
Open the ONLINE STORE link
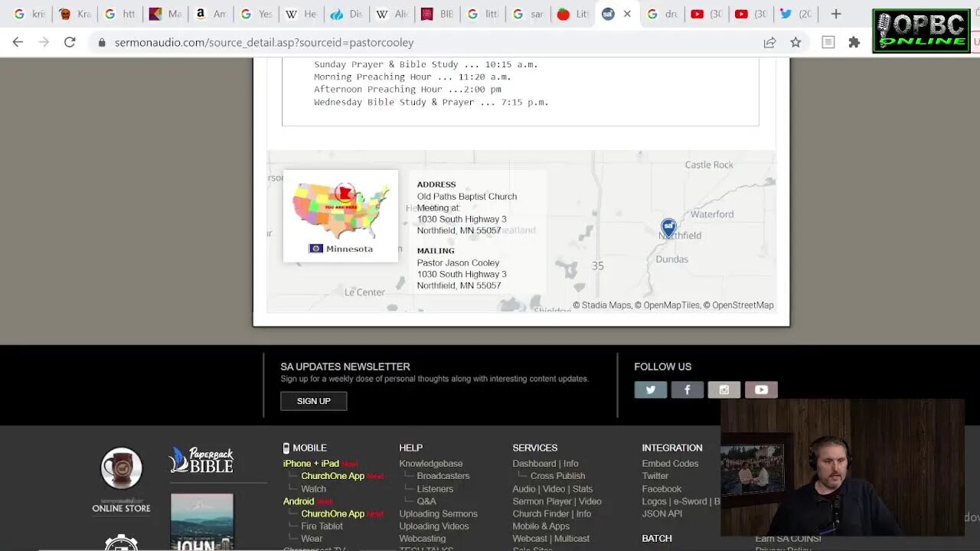click(x=121, y=508)
